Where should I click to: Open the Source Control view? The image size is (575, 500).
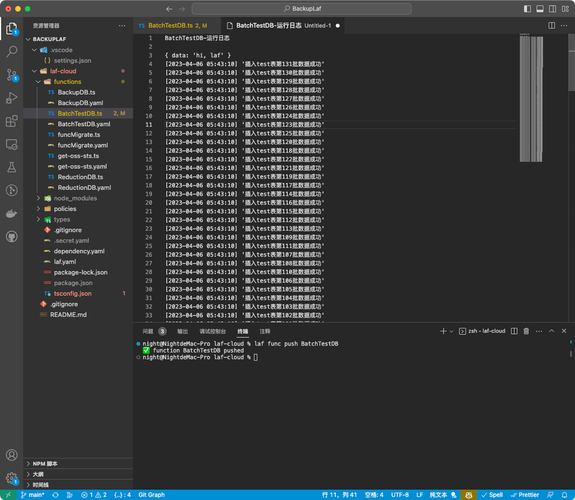click(12, 75)
